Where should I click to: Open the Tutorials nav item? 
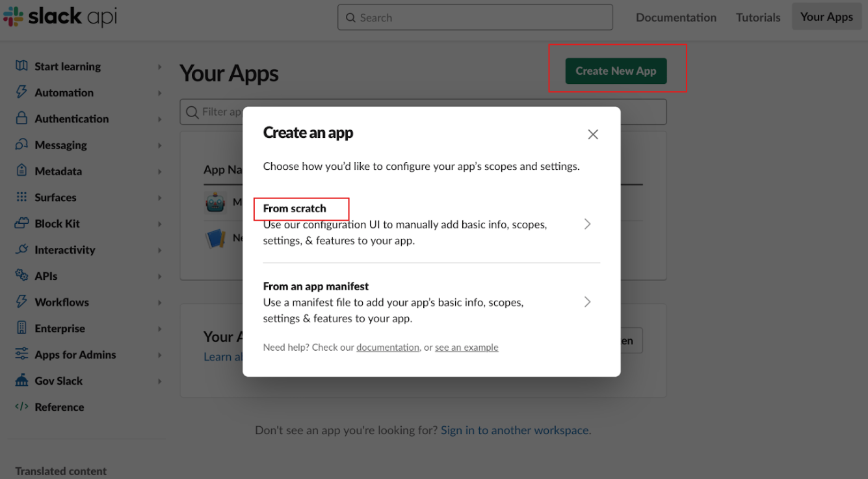point(757,18)
